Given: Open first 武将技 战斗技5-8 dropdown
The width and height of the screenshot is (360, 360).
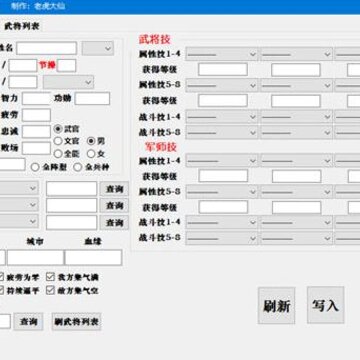Looking at the screenshot, I should tap(222, 133).
